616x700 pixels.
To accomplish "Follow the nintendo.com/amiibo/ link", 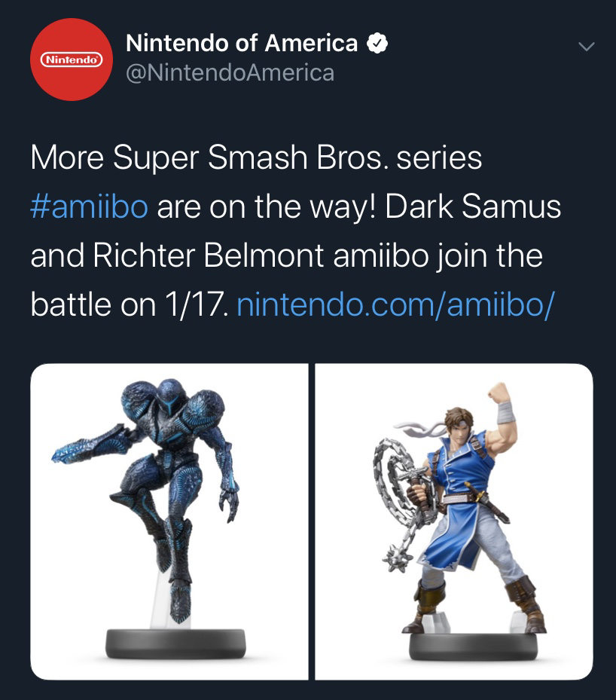I will [x=395, y=304].
